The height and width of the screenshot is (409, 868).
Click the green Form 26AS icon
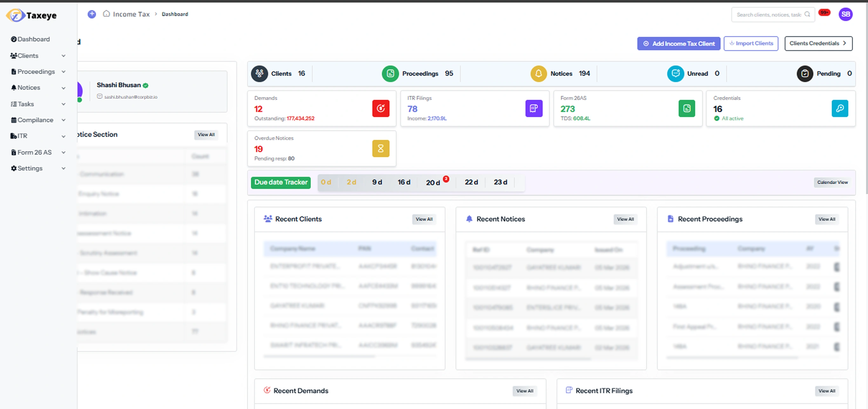pos(687,108)
